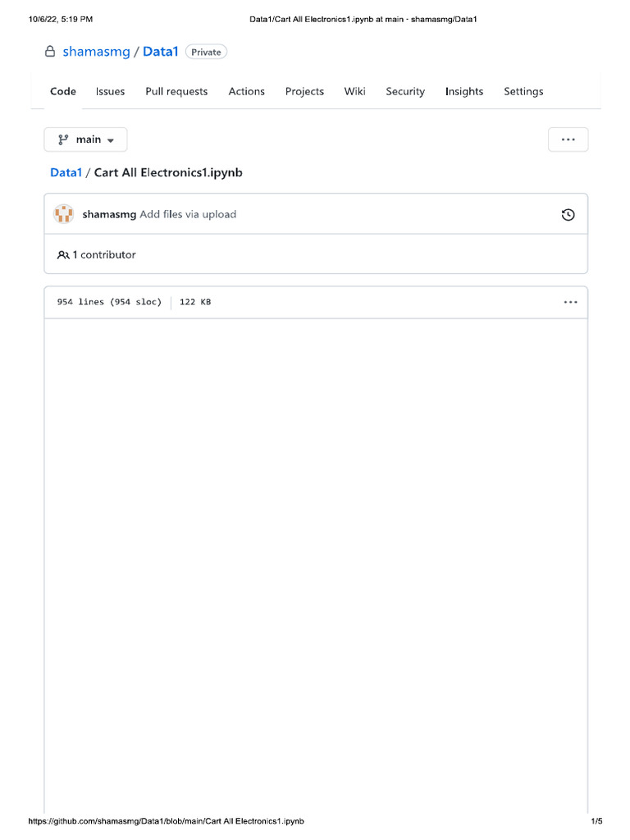This screenshot has height=840, width=630.
Task: Open the top three-dots options menu
Action: 568,139
